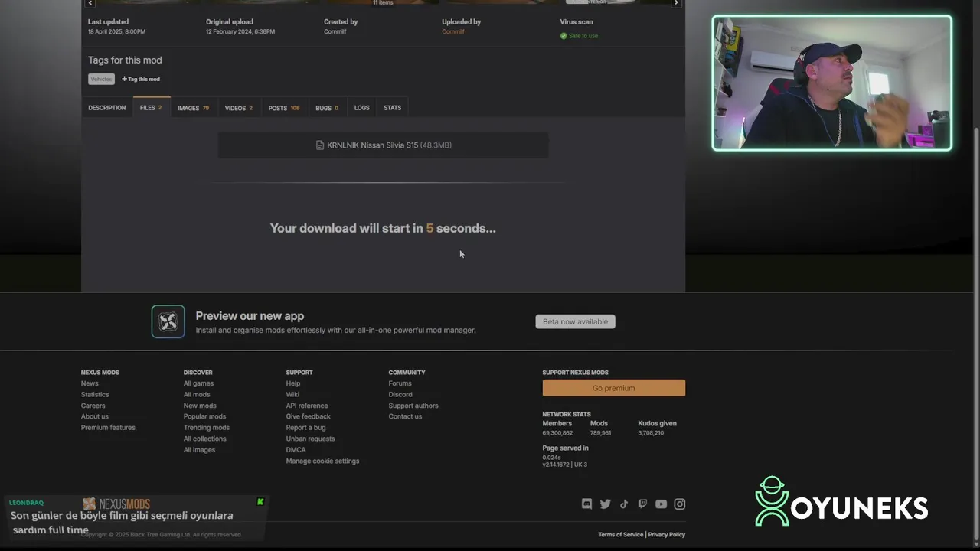Click previous arrow of image gallery
Image resolution: width=980 pixels, height=551 pixels.
click(90, 3)
